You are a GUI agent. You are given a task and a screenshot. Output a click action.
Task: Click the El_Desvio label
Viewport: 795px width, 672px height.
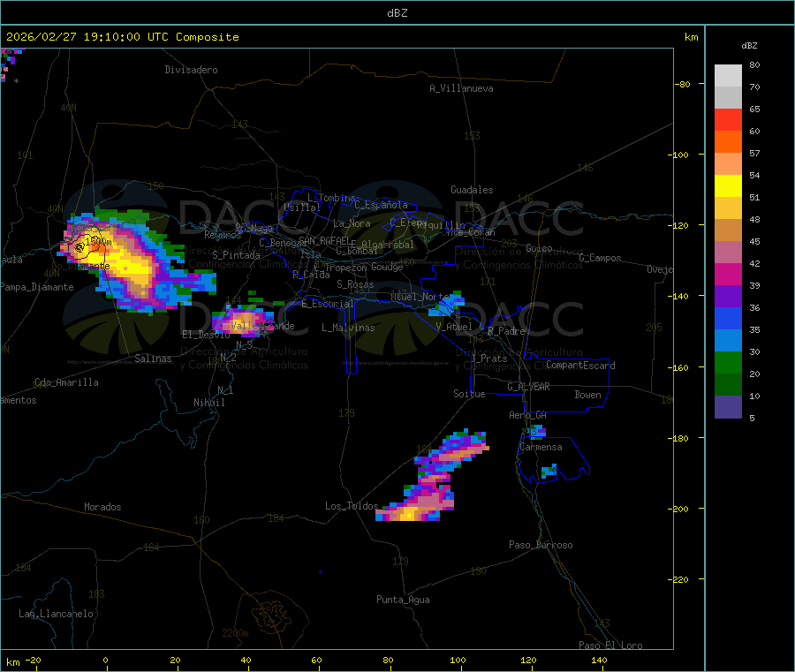coord(206,335)
